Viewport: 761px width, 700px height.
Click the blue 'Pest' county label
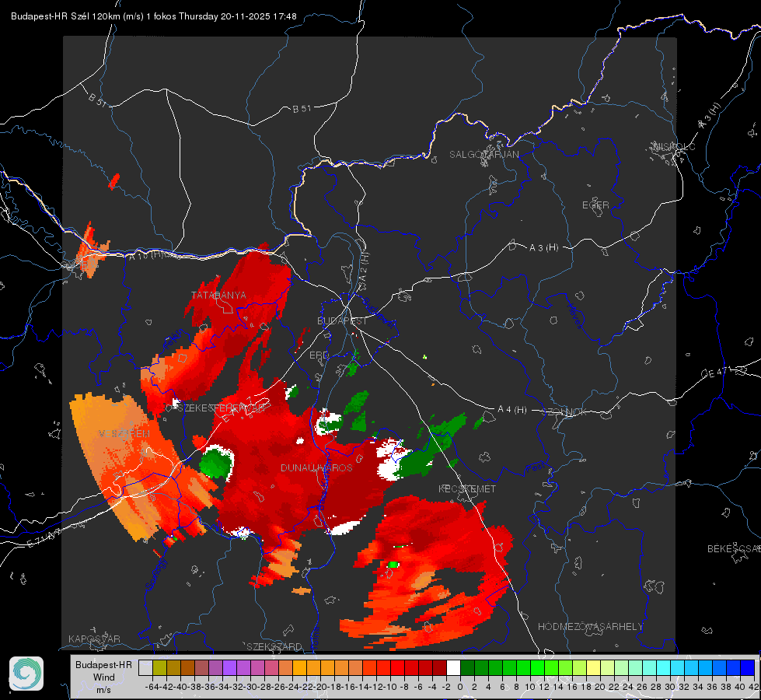[534, 468]
